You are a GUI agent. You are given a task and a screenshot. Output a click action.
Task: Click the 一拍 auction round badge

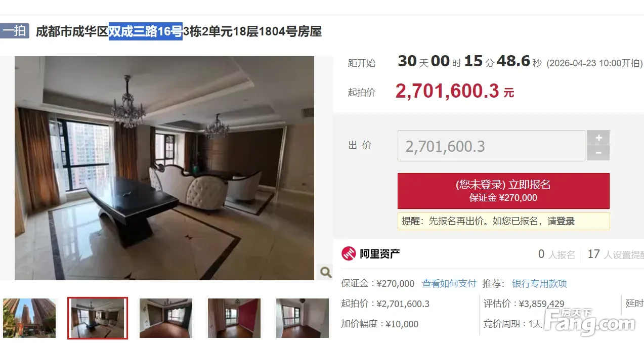point(15,31)
